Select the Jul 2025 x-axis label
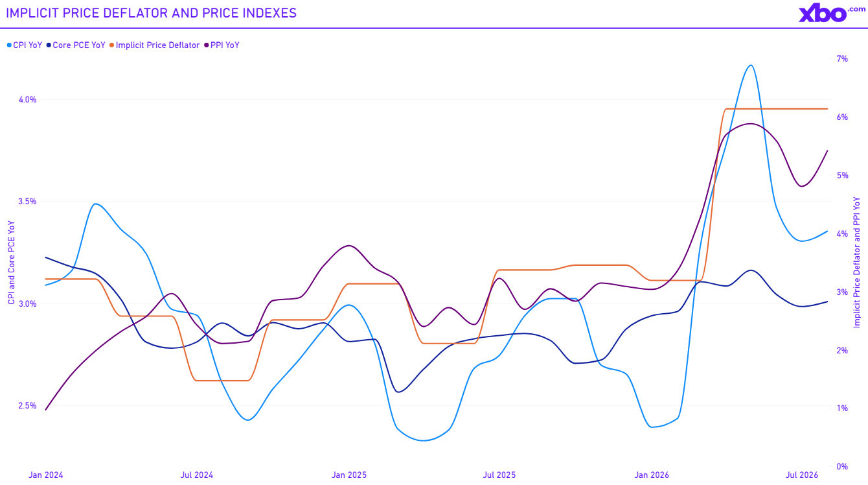868x485 pixels. click(x=499, y=475)
